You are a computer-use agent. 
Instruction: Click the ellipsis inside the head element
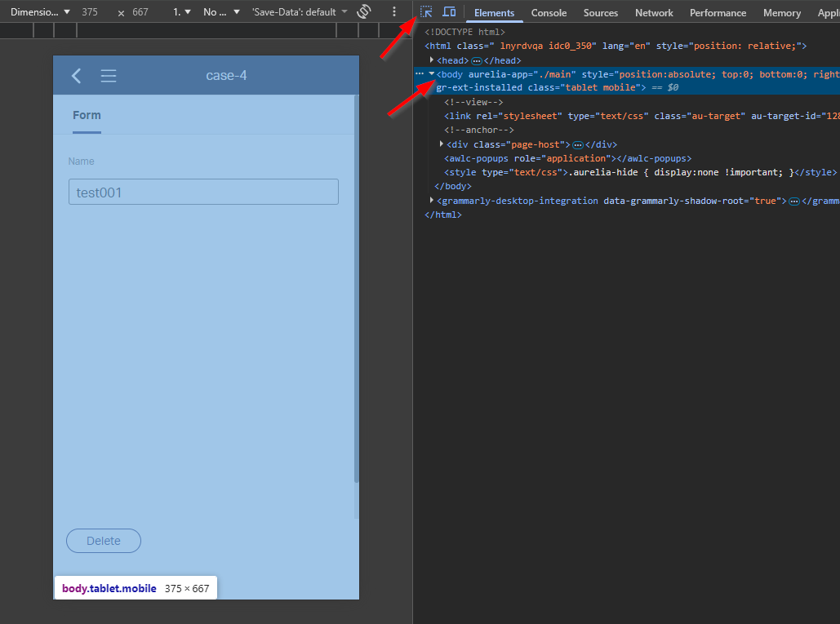[x=477, y=61]
